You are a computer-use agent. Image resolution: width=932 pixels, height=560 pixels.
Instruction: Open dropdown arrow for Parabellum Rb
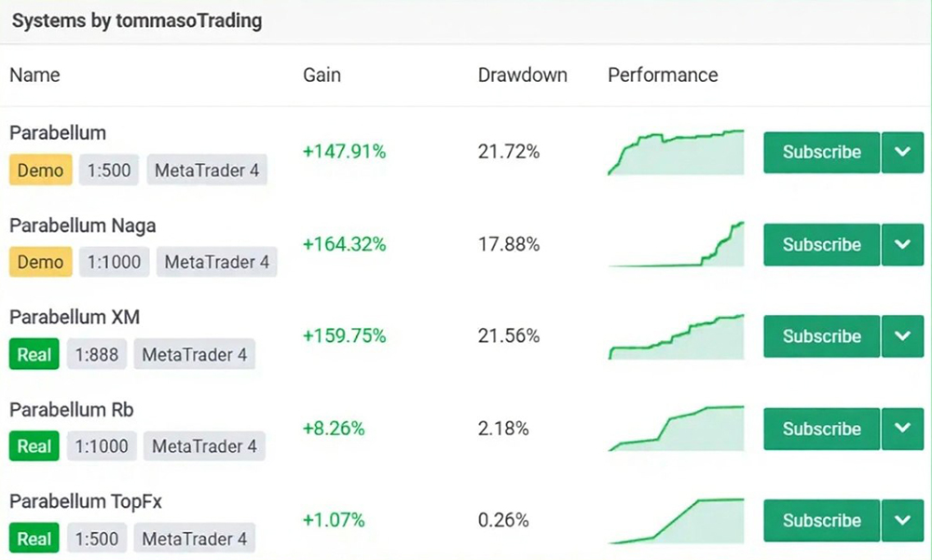(x=902, y=429)
